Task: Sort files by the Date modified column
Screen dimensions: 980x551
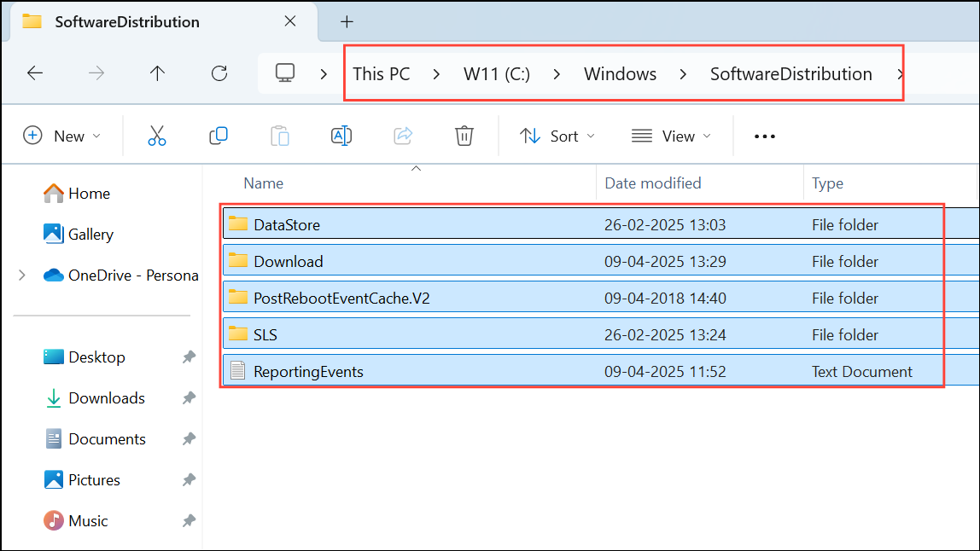Action: pos(651,183)
